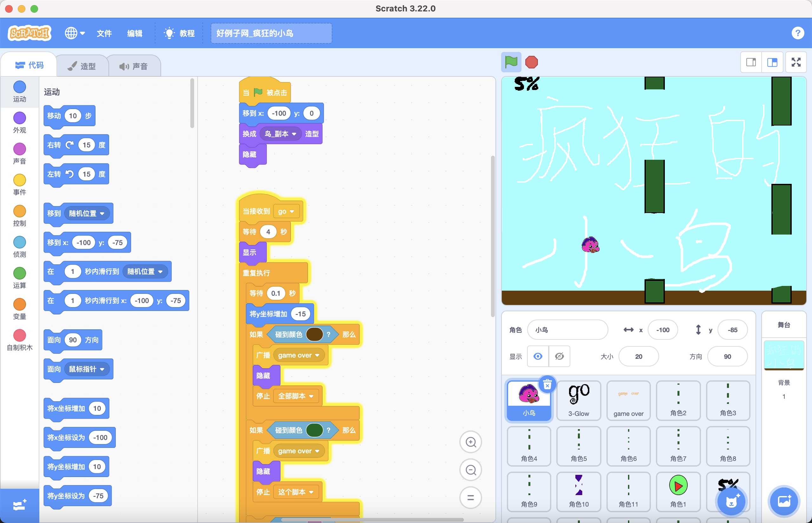Screen dimensions: 812x523
Task: Switch to the 代码 tab
Action: (x=29, y=65)
